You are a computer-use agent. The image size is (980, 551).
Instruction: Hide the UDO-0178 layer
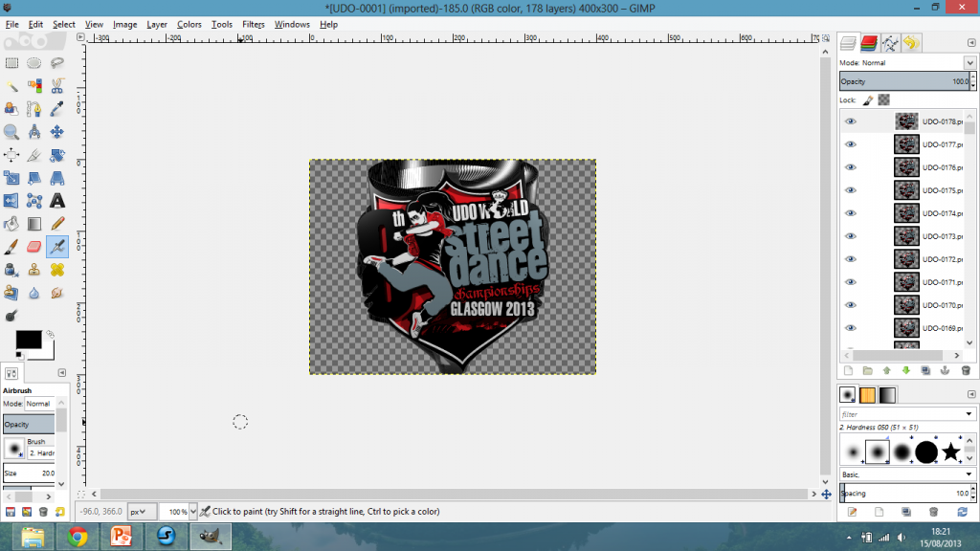851,121
